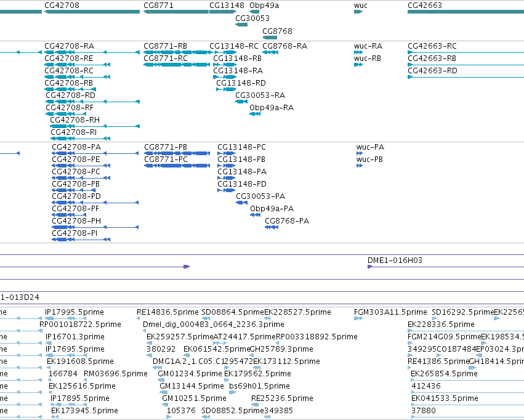The width and height of the screenshot is (524, 420).
Task: Click transcript wuc-RB
Action: tap(367, 59)
